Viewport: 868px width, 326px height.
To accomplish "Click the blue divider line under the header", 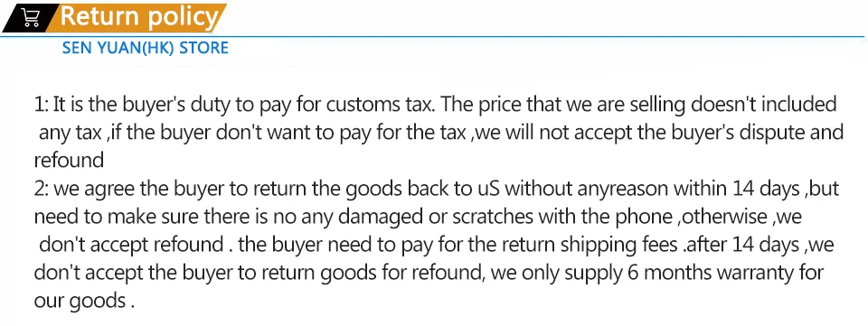I will pyautogui.click(x=434, y=37).
